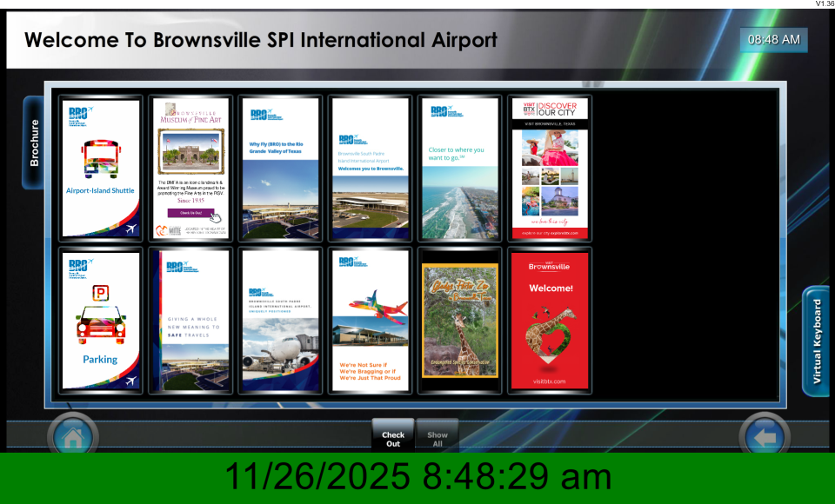Switch to the Brochure side tab
The width and height of the screenshot is (835, 504).
point(34,143)
